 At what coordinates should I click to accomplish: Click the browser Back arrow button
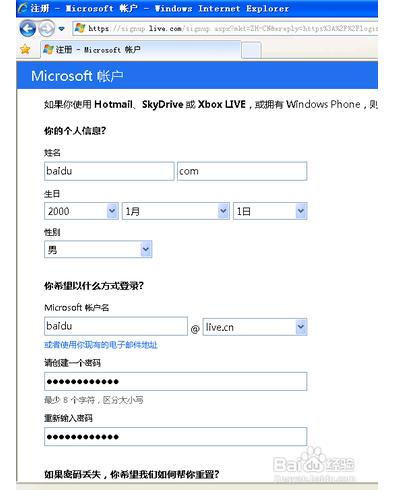click(x=28, y=29)
